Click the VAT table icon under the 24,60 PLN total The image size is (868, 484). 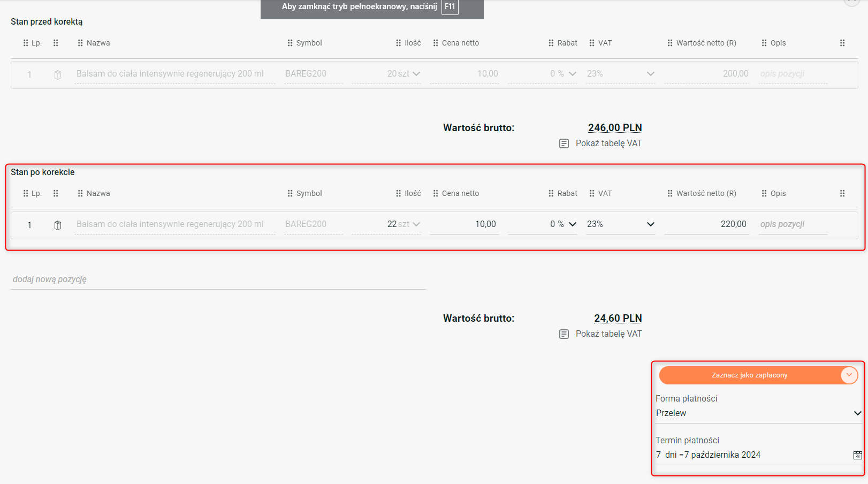pyautogui.click(x=564, y=334)
